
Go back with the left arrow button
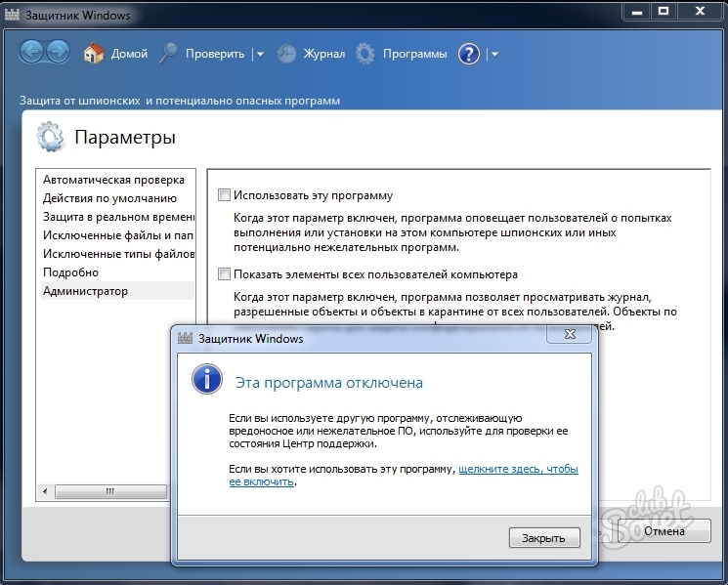point(31,52)
